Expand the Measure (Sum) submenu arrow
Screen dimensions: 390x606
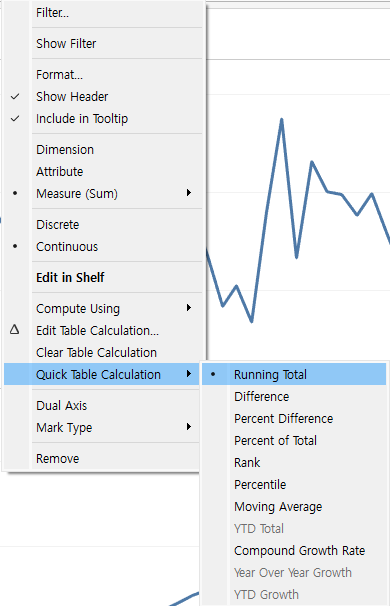coord(189,193)
